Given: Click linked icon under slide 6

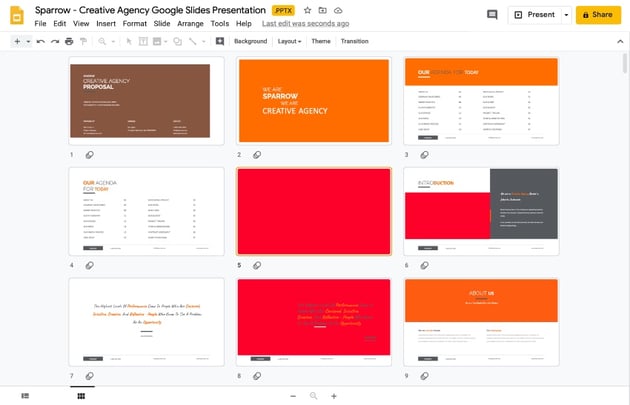Looking at the screenshot, I should [424, 265].
